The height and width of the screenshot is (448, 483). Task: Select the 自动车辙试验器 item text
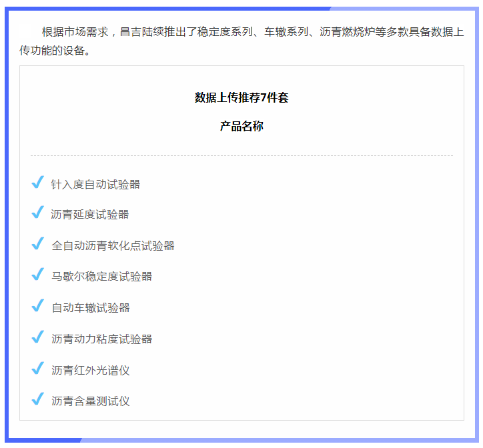tap(91, 308)
